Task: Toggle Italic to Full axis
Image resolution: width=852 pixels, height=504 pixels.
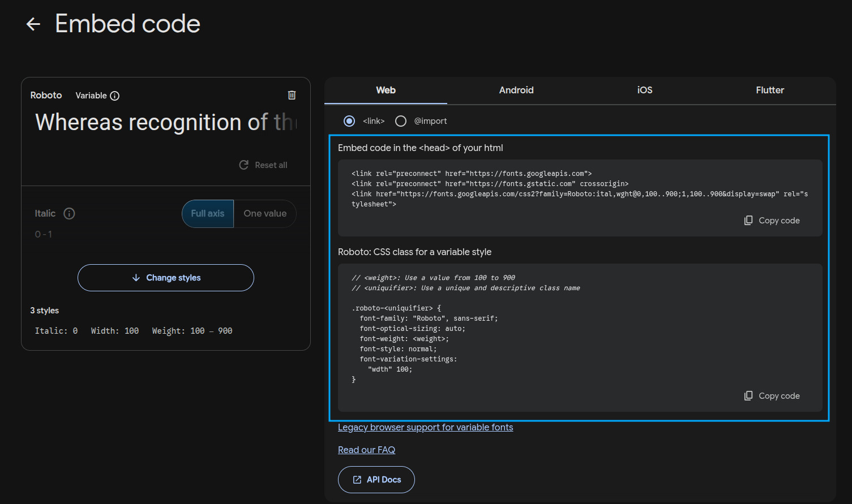Action: [x=208, y=214]
